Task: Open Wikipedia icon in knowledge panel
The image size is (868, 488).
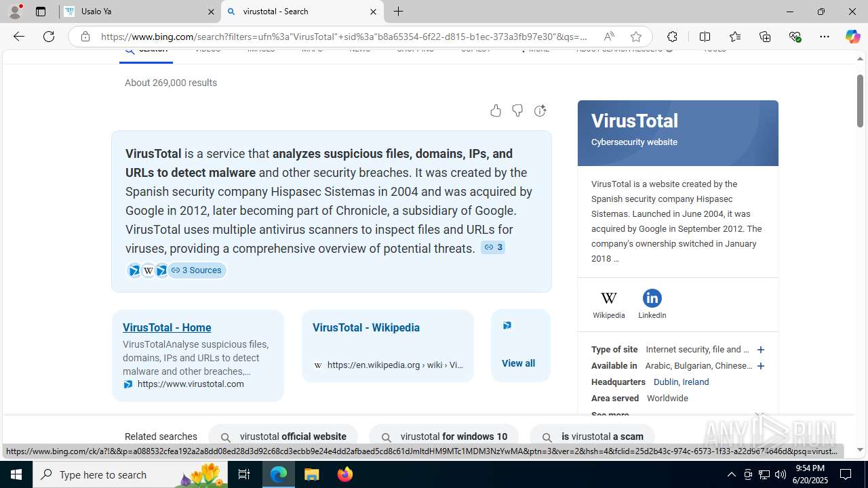Action: (x=609, y=304)
